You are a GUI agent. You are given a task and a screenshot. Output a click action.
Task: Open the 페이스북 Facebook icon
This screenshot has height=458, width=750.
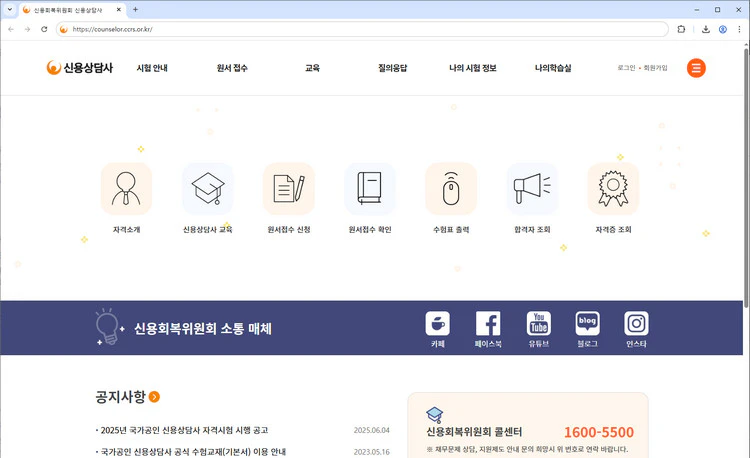point(488,324)
